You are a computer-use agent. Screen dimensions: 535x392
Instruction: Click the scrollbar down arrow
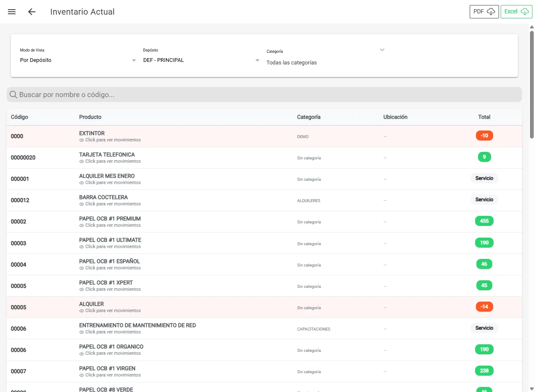(x=532, y=389)
